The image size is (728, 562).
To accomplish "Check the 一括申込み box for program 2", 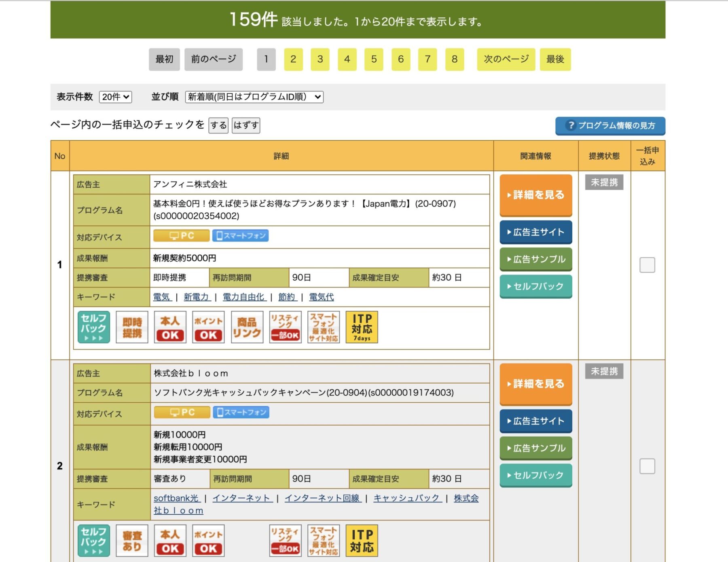I will [647, 466].
